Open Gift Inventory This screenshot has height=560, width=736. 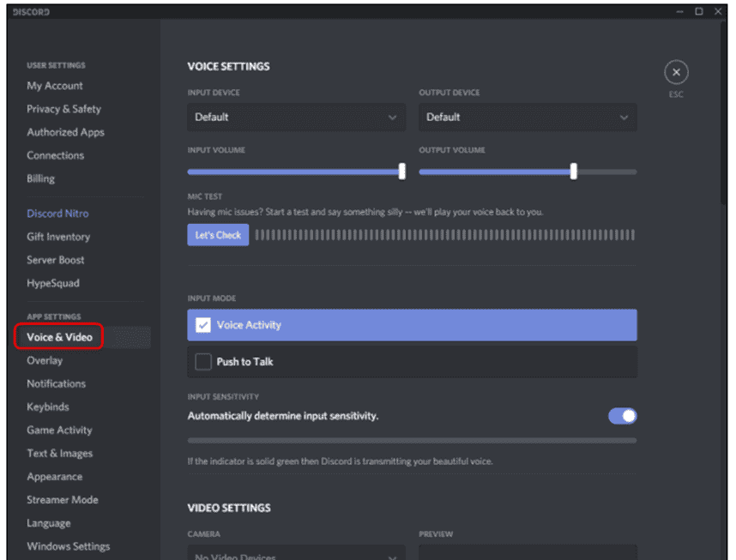click(58, 237)
